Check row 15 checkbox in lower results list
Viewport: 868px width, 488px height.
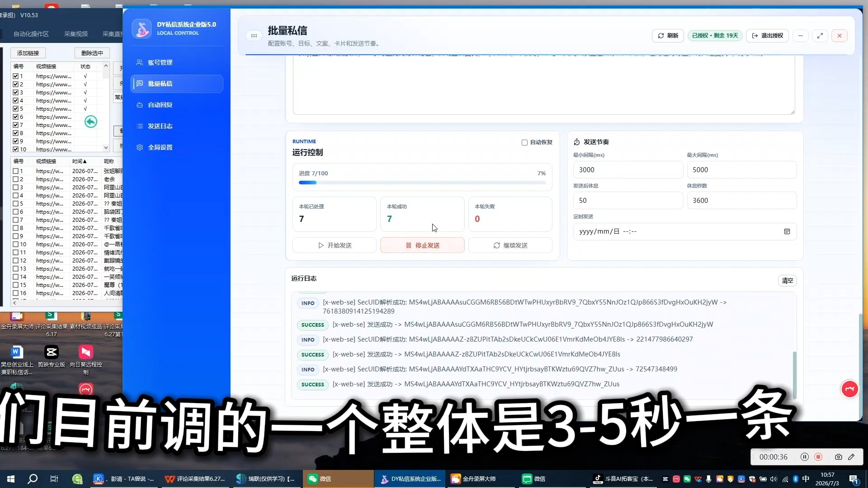[15, 285]
